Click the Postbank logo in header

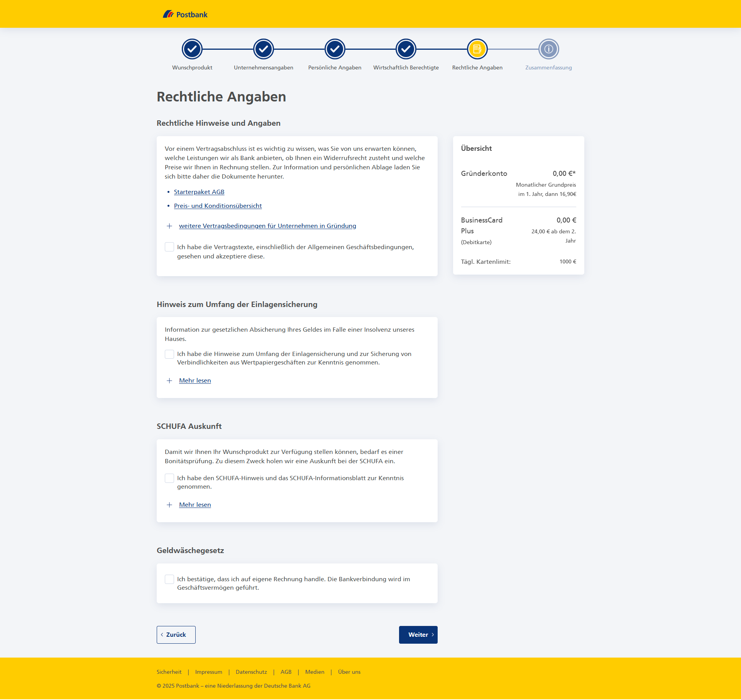tap(185, 14)
